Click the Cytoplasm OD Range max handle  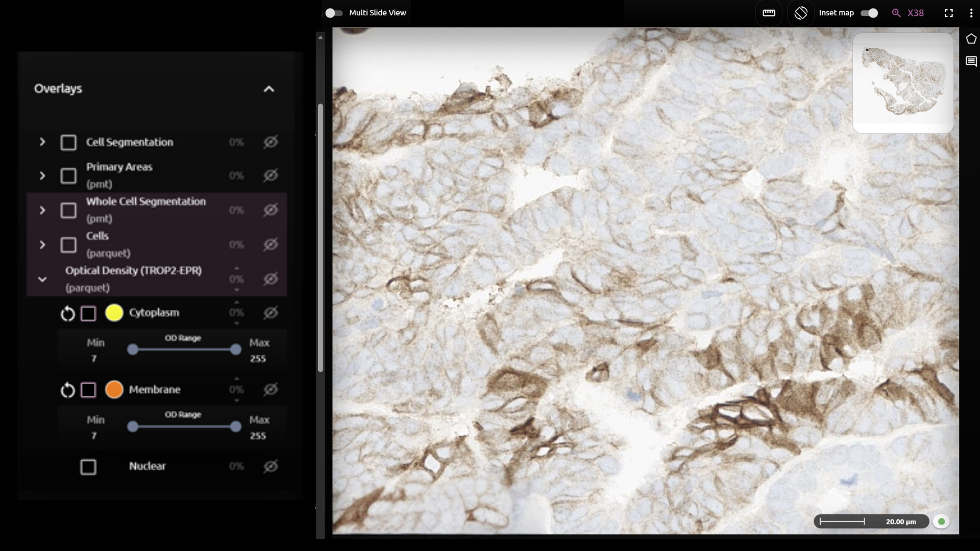tap(235, 349)
